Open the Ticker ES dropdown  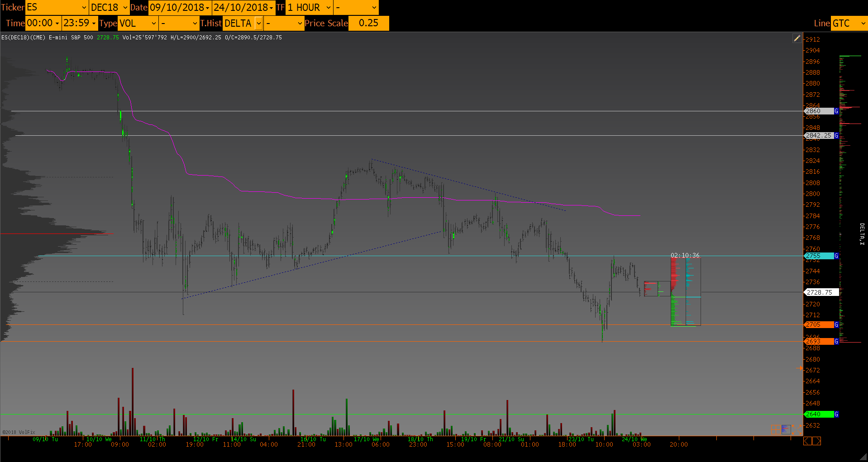[x=84, y=8]
